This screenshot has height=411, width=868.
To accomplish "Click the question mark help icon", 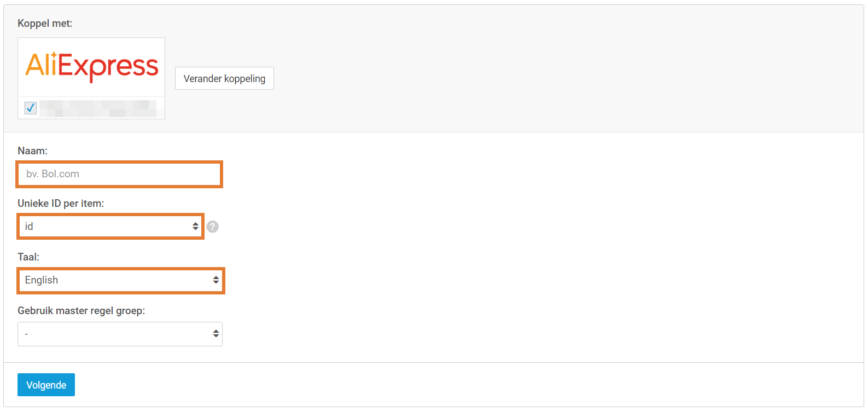I will [x=213, y=227].
